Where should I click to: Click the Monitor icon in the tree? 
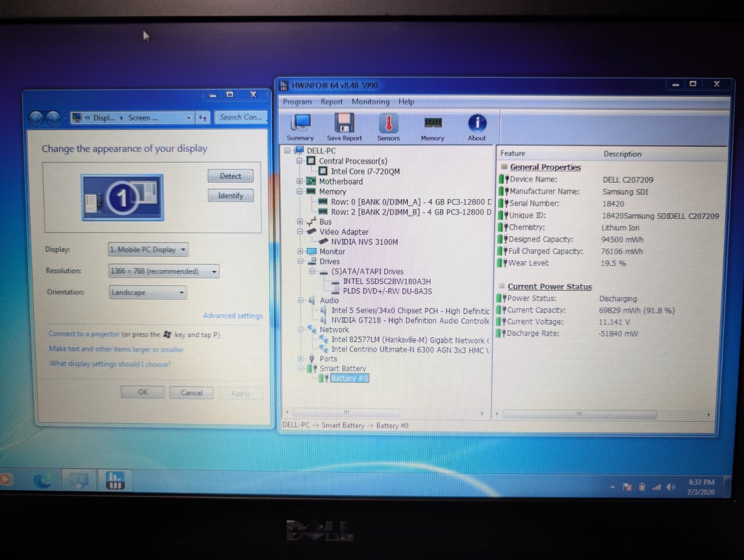click(x=312, y=251)
